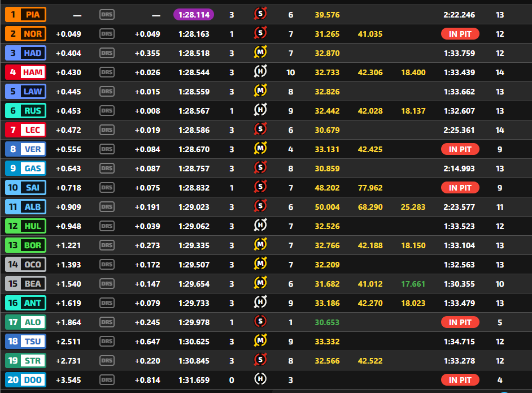Viewport: 532px width, 393px height.
Task: Click the hard tyre compound icon for HUL
Action: point(260,226)
